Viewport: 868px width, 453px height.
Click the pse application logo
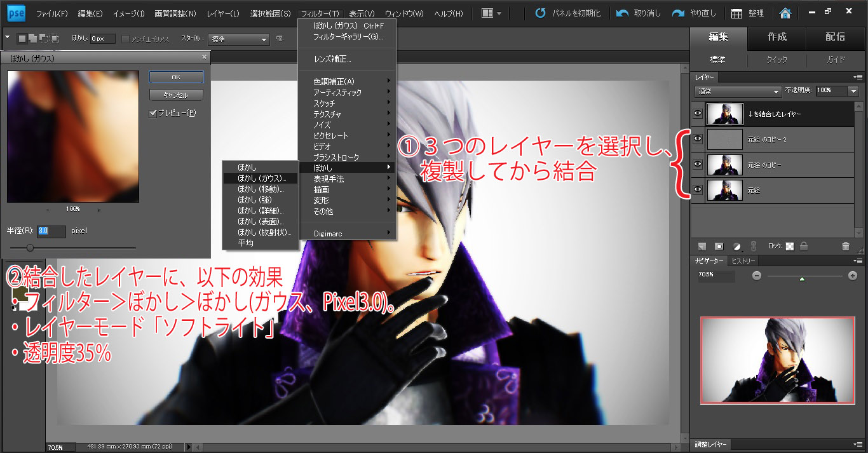[x=17, y=12]
